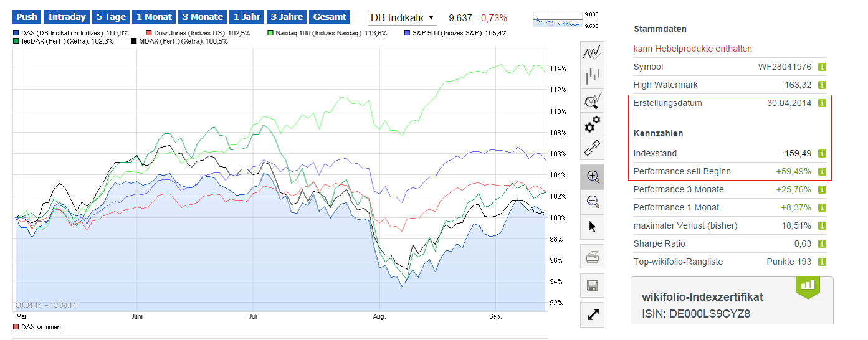
Task: Click the mini price chart thumbnail
Action: (558, 20)
